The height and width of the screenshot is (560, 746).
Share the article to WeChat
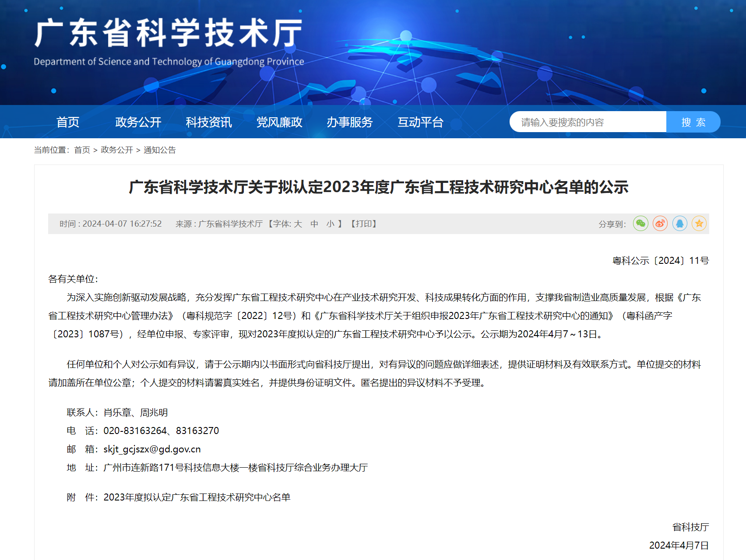tap(640, 223)
